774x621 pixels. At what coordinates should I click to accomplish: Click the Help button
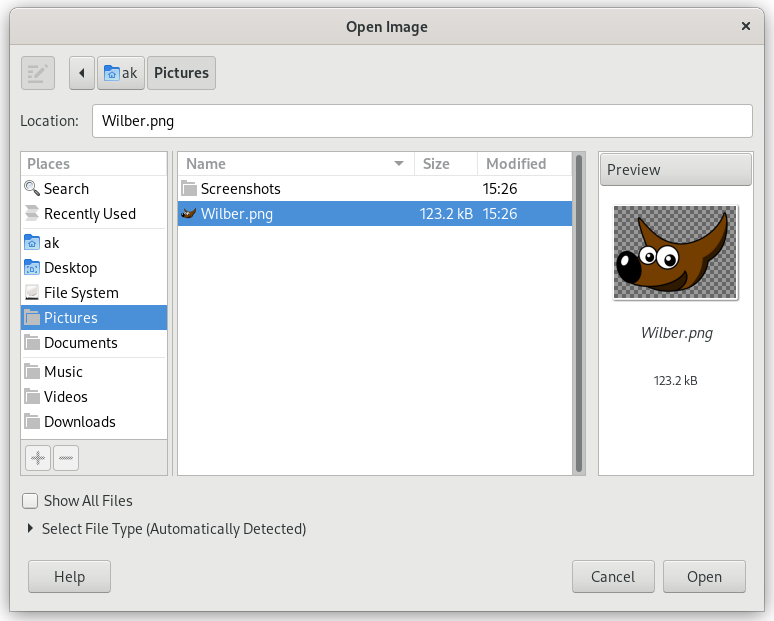tap(70, 577)
